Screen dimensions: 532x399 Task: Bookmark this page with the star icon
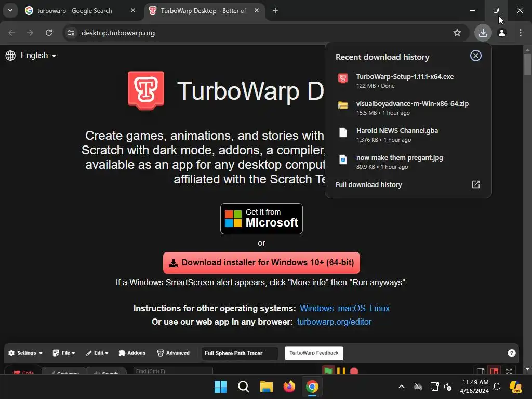[x=457, y=33]
